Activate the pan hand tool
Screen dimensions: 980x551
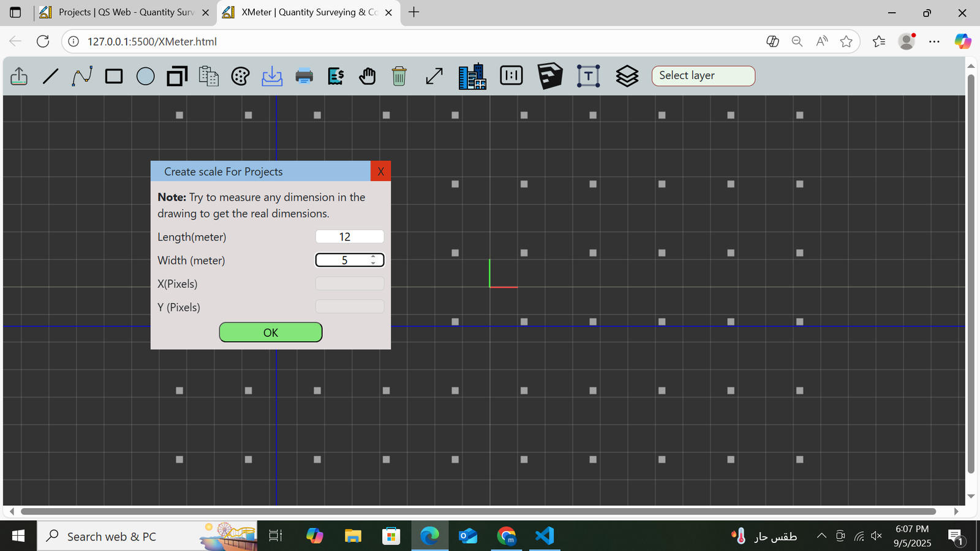(x=367, y=76)
